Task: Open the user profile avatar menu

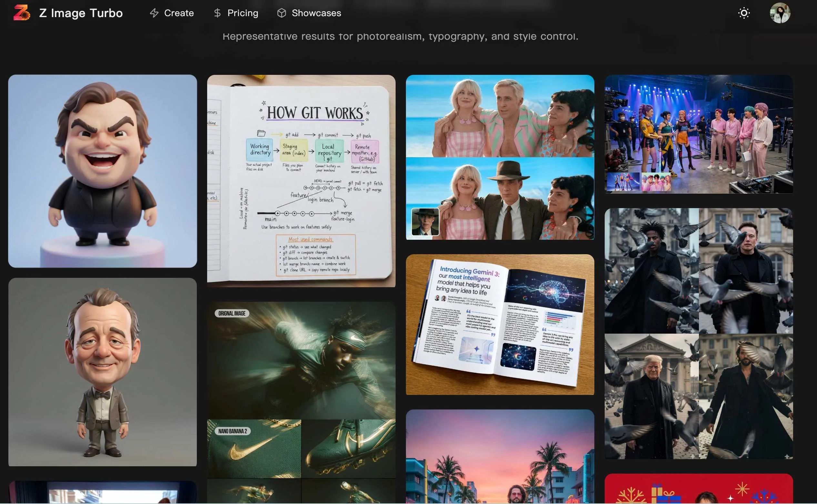Action: click(780, 13)
